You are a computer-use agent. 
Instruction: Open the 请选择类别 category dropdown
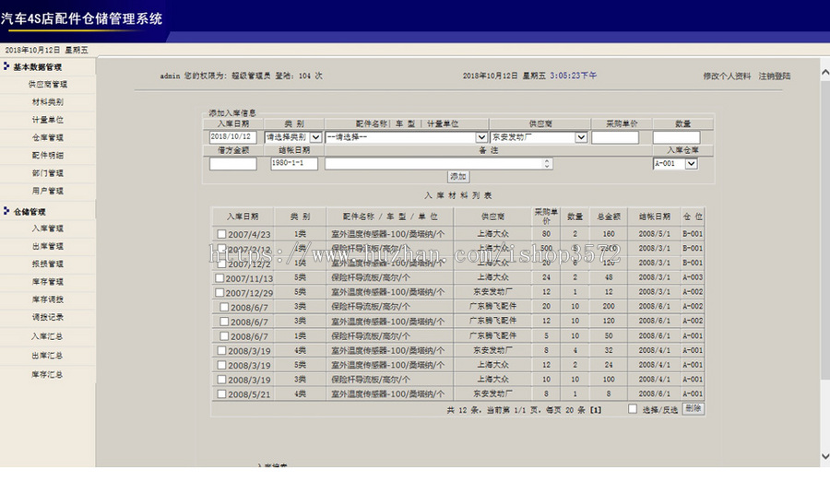click(292, 137)
